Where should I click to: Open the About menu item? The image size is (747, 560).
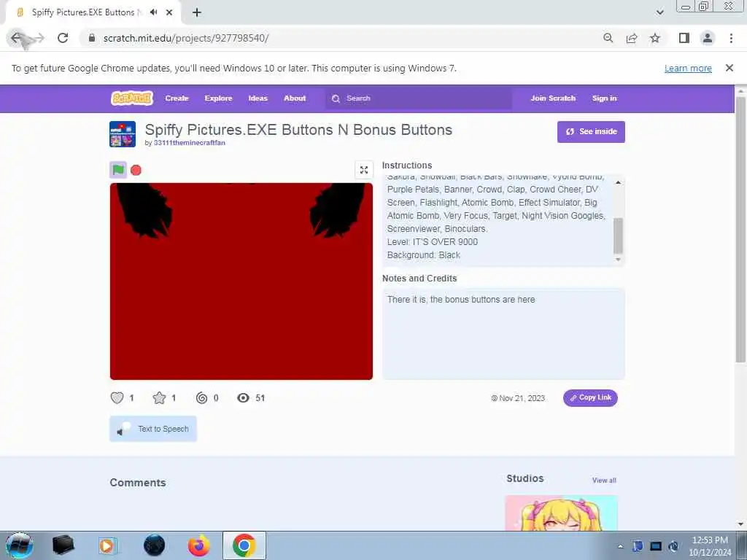pyautogui.click(x=295, y=98)
